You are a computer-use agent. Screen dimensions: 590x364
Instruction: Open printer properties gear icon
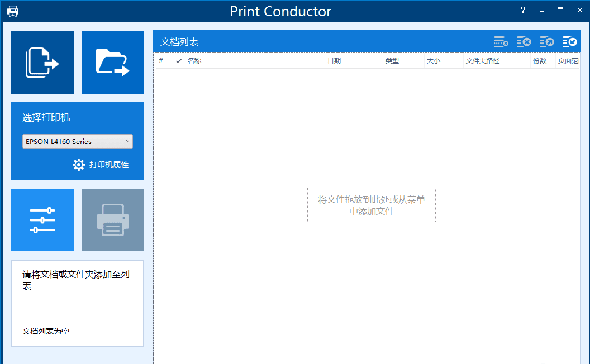click(79, 165)
